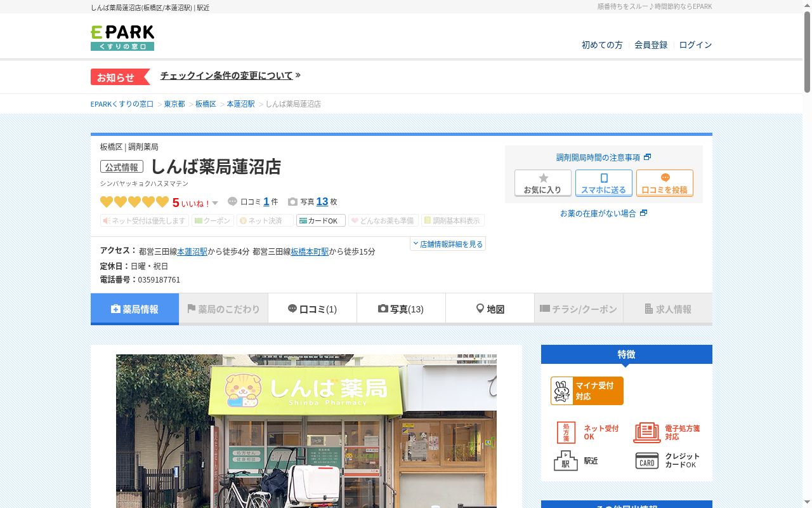812x508 pixels.
Task: Open the チェックイン条件の変更について notice
Action: 230,76
